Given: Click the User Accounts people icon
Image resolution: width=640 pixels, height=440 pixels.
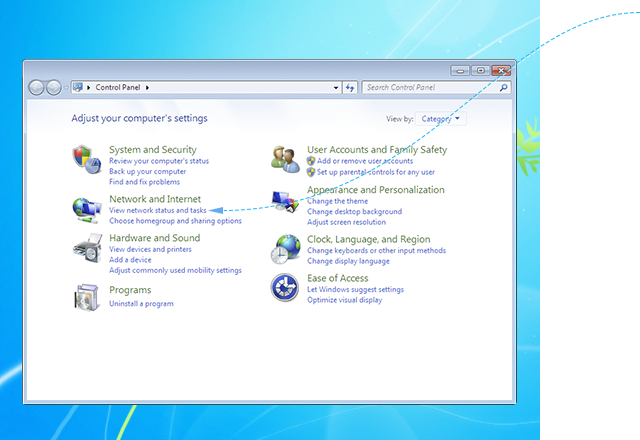Looking at the screenshot, I should click(285, 159).
